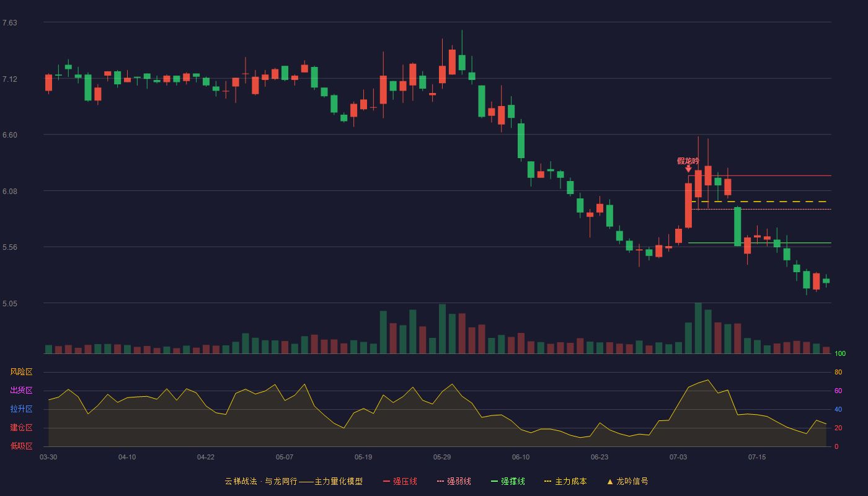The image size is (868, 496).
Task: Click the 06-23 date label
Action: coord(600,457)
